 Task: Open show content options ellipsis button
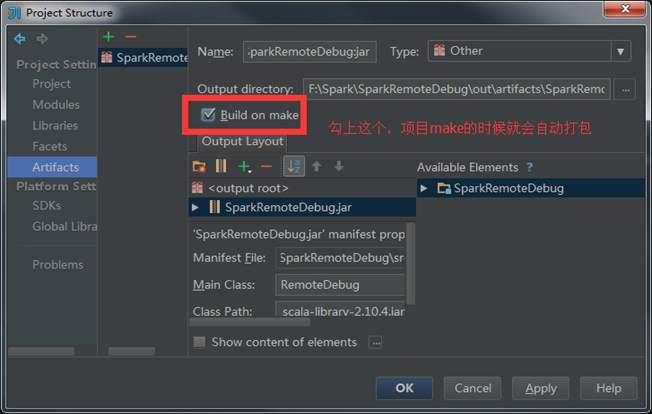[375, 343]
